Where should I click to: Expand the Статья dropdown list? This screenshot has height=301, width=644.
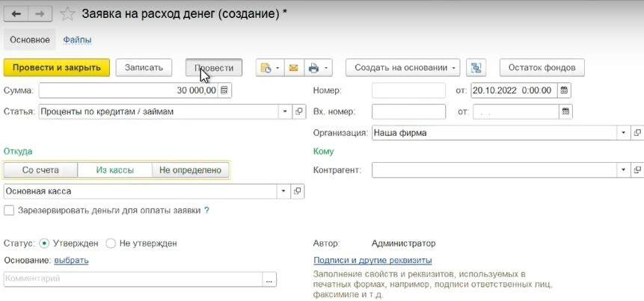click(x=284, y=111)
